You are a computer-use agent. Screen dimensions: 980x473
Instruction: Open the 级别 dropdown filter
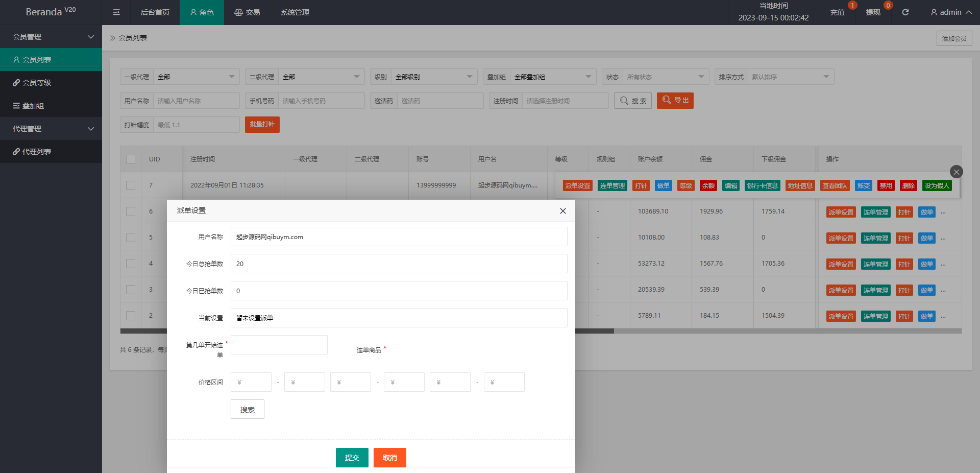click(433, 77)
